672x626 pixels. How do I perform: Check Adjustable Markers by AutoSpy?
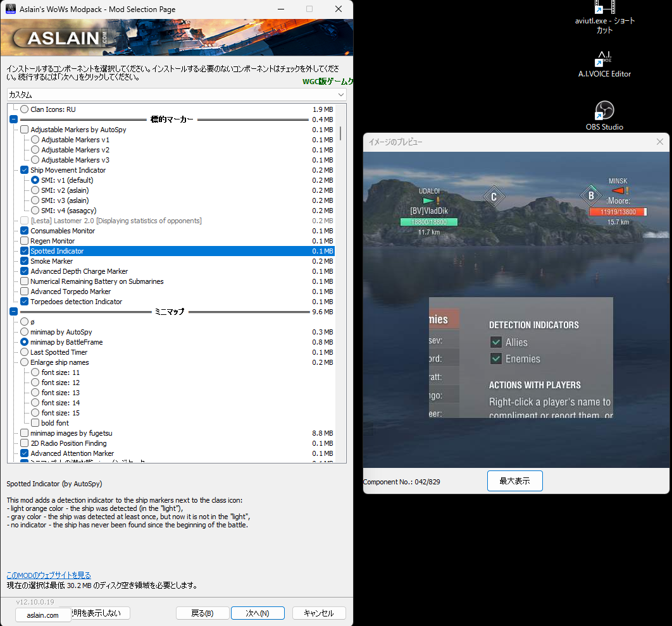tap(24, 129)
